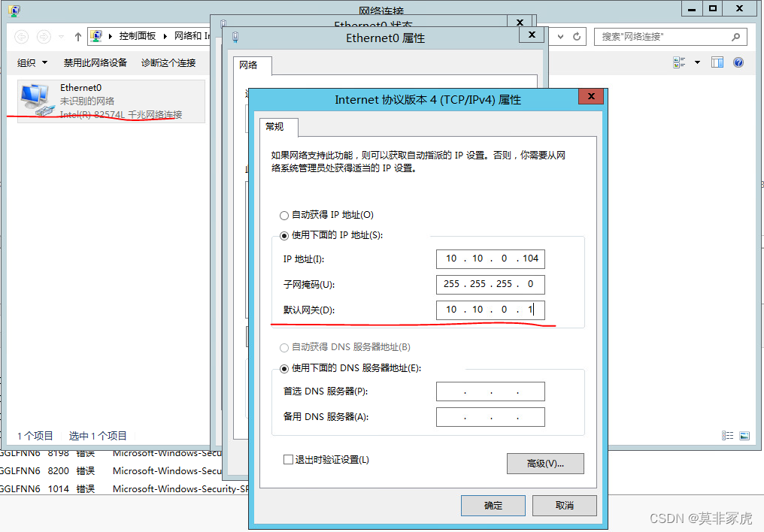Expand the recent locations dropdown arrow
The height and width of the screenshot is (532, 764).
(62, 37)
